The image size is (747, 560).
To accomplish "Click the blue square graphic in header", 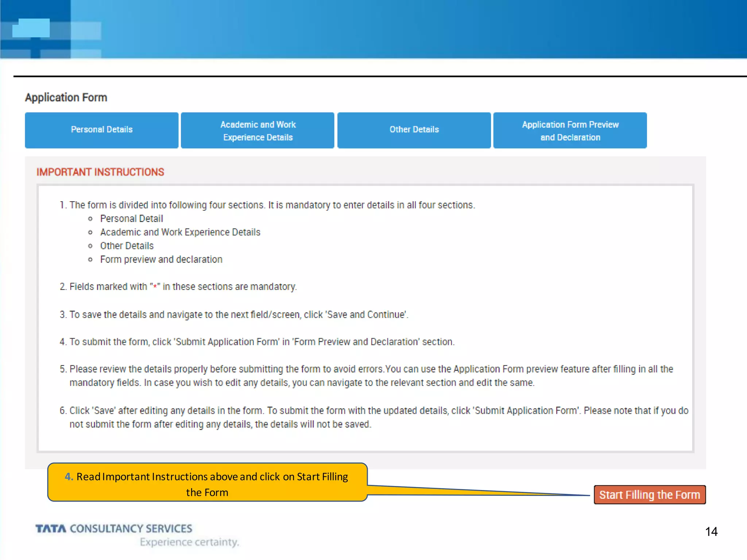I will click(x=31, y=28).
